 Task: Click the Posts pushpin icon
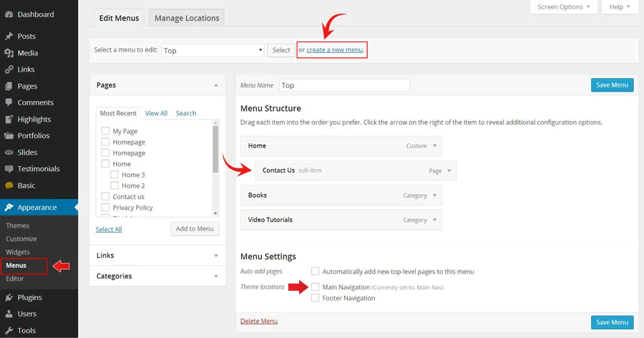click(x=9, y=37)
